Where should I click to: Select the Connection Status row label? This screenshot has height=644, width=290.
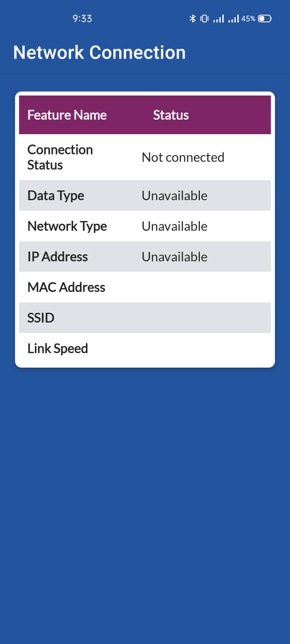coord(60,157)
